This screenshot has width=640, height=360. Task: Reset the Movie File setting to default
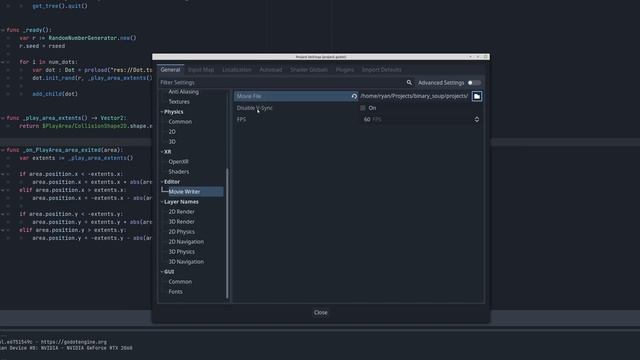(x=354, y=96)
